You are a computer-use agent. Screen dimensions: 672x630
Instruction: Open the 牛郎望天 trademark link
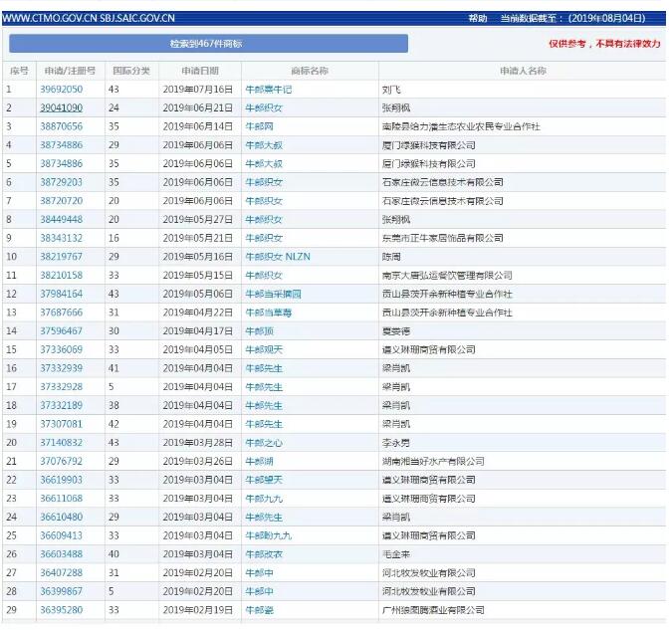coord(264,480)
